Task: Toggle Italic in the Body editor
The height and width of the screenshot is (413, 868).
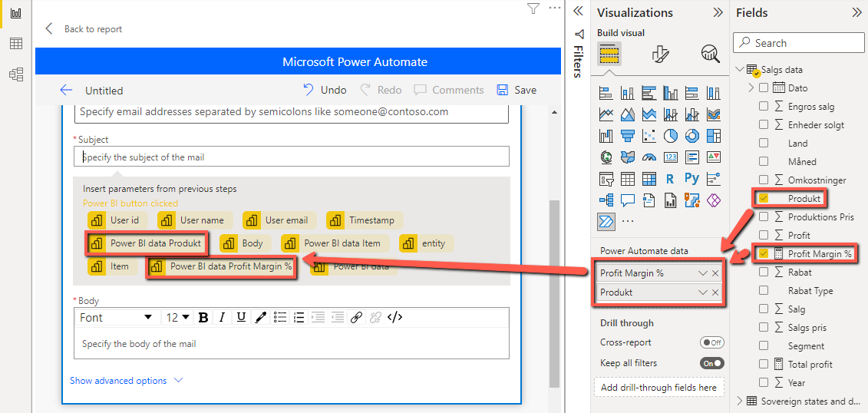Action: 222,317
